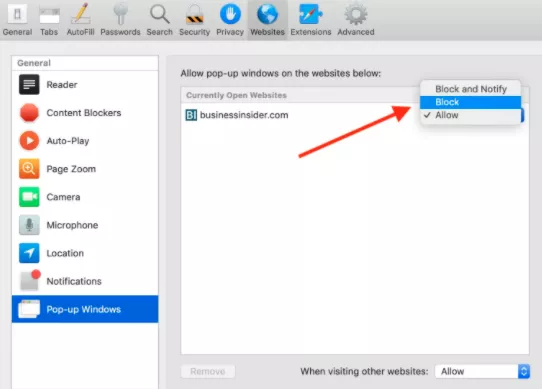The height and width of the screenshot is (389, 542).
Task: Open the Extensions puzzle icon
Action: pos(310,14)
